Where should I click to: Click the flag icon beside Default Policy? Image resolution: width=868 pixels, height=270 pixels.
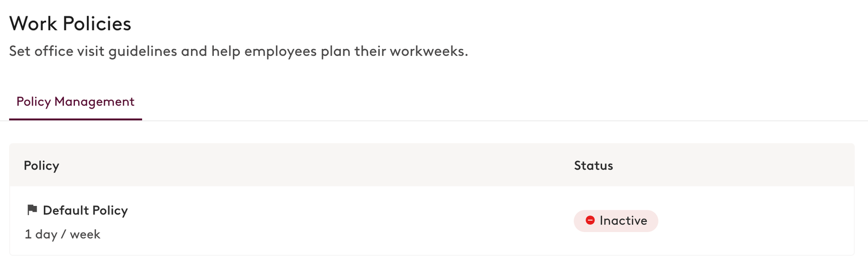(x=32, y=210)
